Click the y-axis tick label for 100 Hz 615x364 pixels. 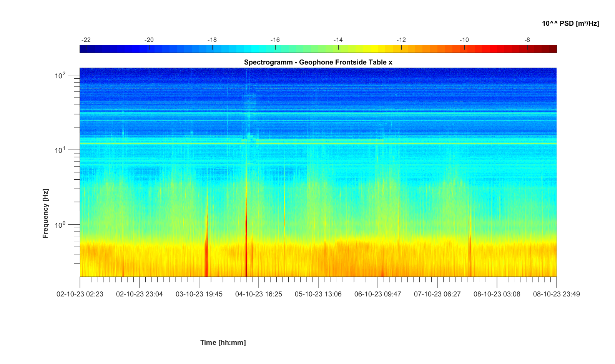[x=60, y=75]
